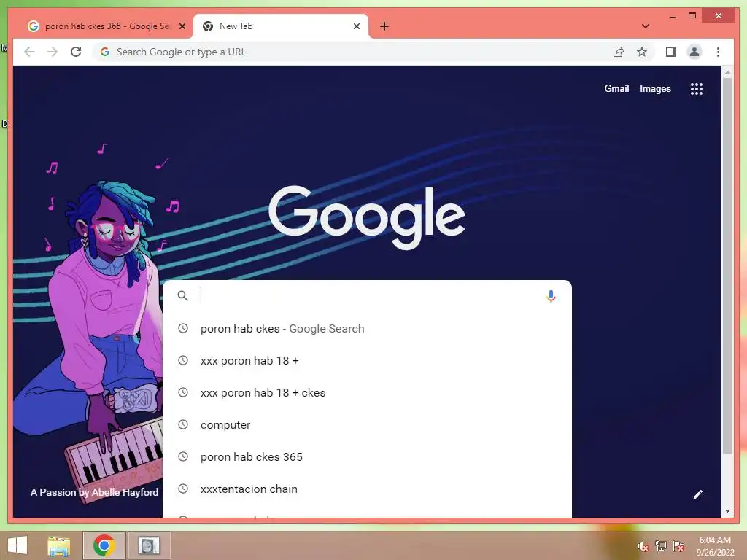Click the history clock icon beside xxxtentacion chain
The width and height of the screenshot is (747, 560).
[183, 489]
